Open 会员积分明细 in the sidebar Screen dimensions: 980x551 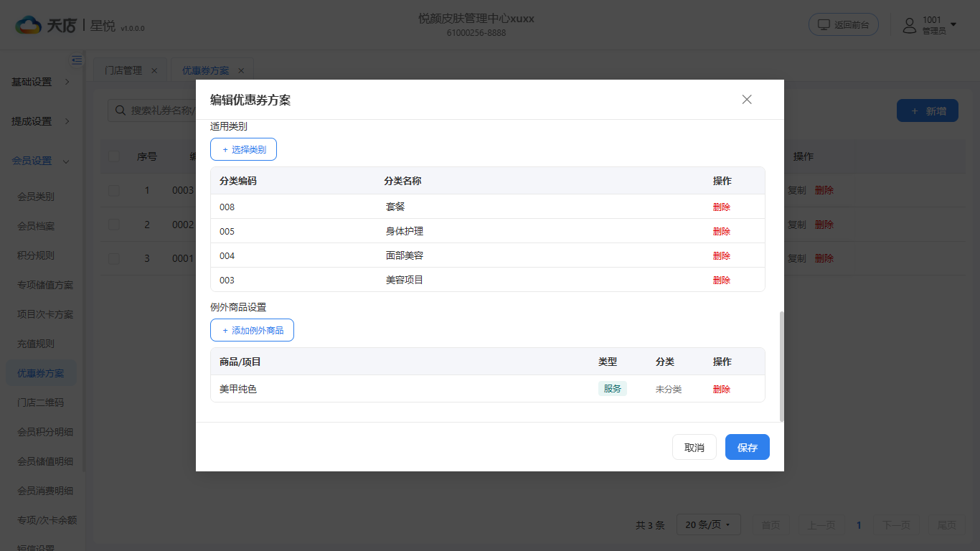pos(45,432)
